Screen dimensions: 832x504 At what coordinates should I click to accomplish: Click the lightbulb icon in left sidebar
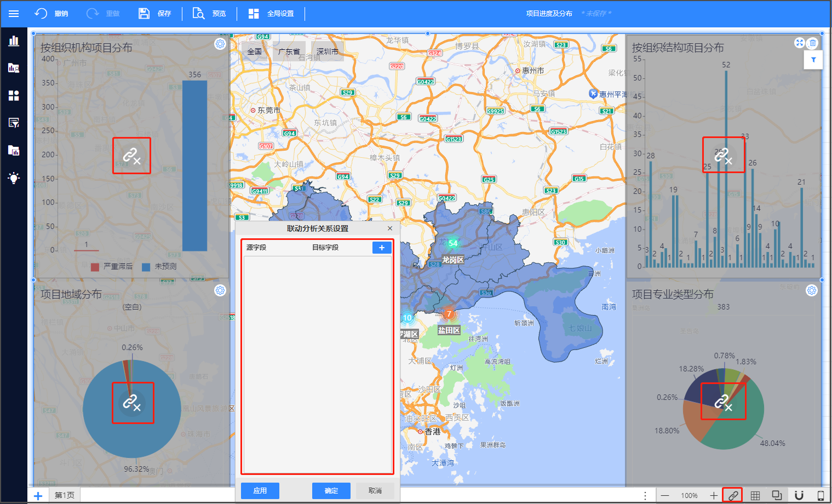click(14, 177)
